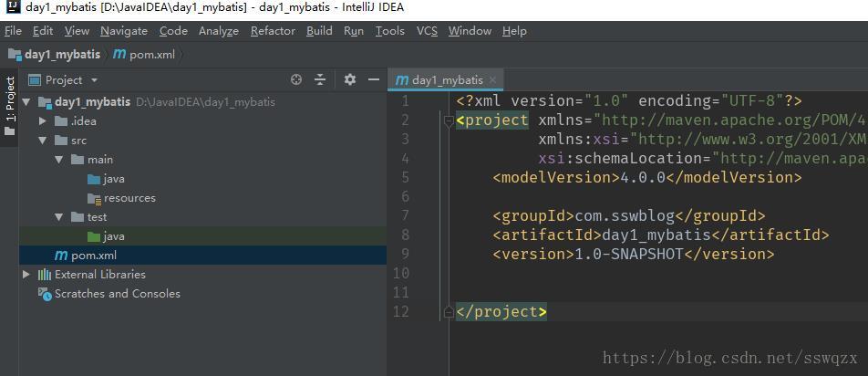Select Scratches and Consoles row
Viewport: 868px width, 376px height.
tap(202, 294)
